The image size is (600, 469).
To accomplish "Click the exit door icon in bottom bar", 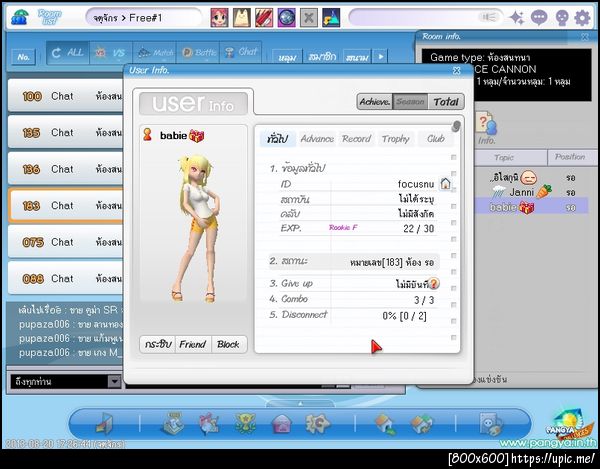I will coord(104,423).
